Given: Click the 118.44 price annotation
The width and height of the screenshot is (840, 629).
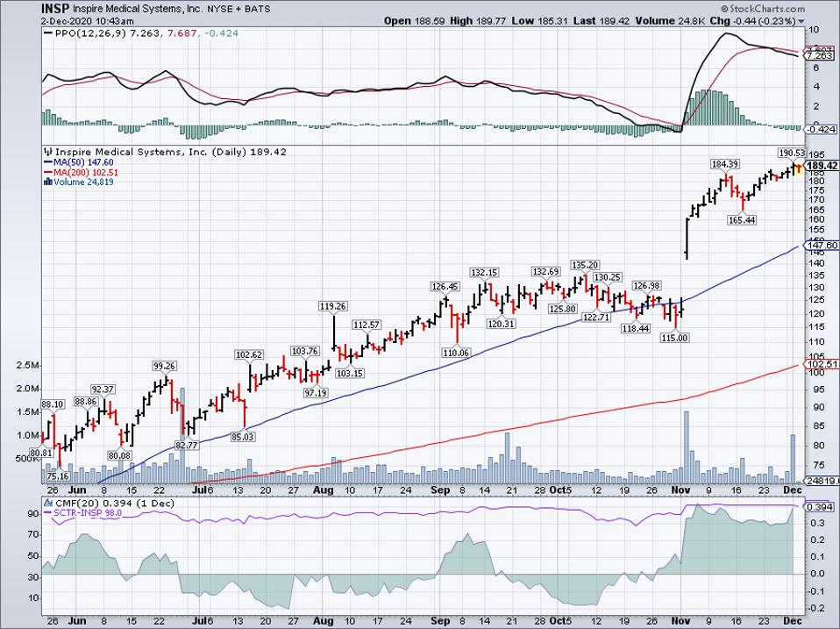Looking at the screenshot, I should coord(636,328).
